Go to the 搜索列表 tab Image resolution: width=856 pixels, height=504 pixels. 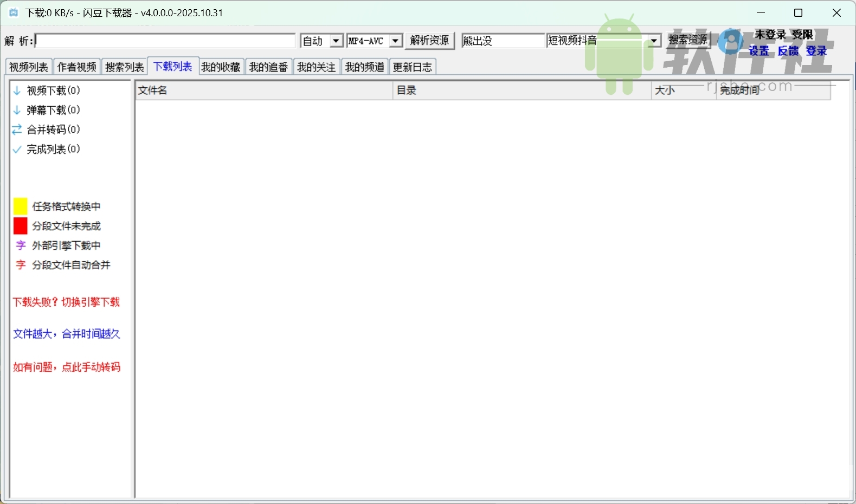124,67
